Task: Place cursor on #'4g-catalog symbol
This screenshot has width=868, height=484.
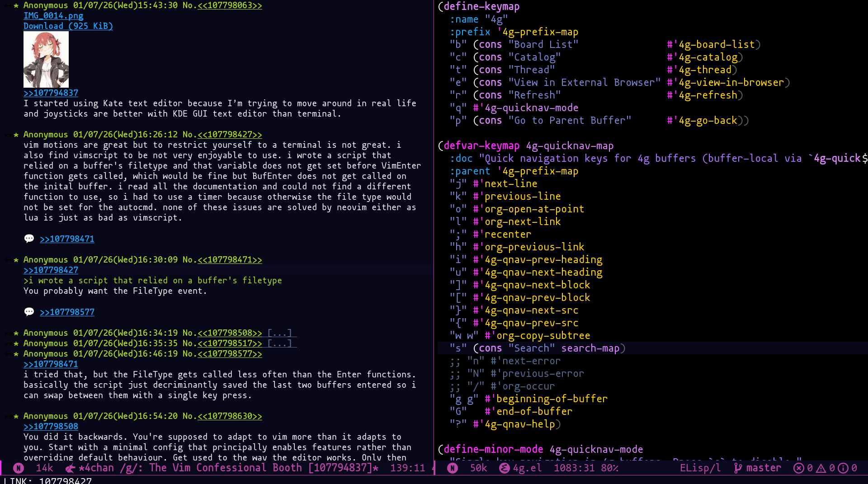Action: (x=702, y=57)
